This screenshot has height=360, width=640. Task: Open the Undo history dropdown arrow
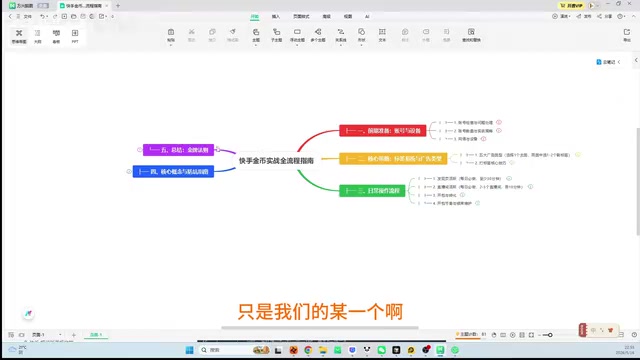47,16
